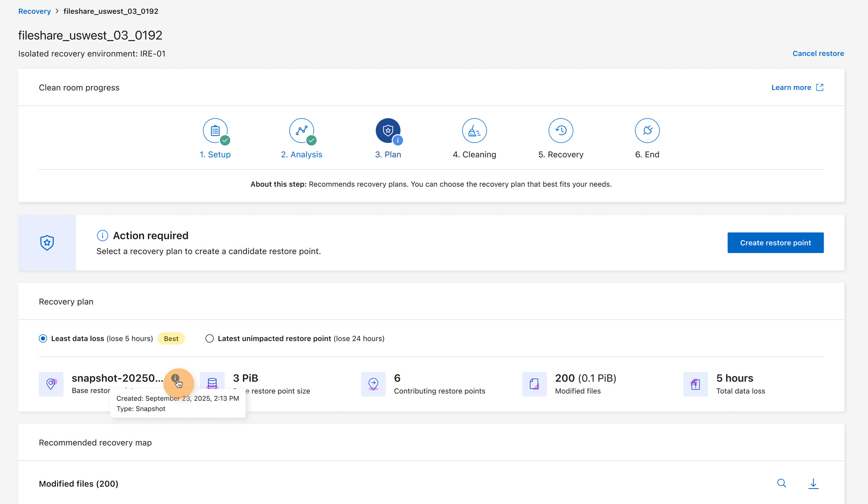The image size is (868, 504).
Task: Select the Plan step shield icon
Action: 388,131
